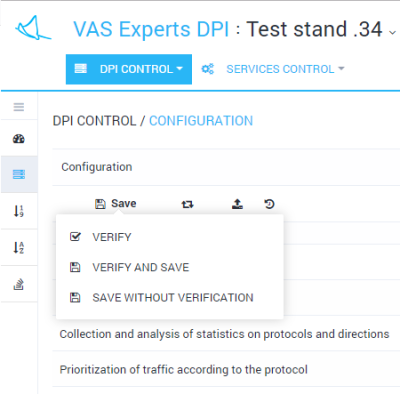Click the CONFIGURATION breadcrumb link
The height and width of the screenshot is (394, 400).
pyautogui.click(x=201, y=121)
